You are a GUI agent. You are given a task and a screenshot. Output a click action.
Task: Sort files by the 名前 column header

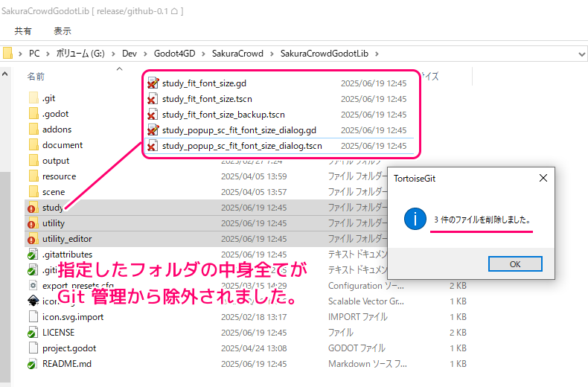tap(36, 77)
